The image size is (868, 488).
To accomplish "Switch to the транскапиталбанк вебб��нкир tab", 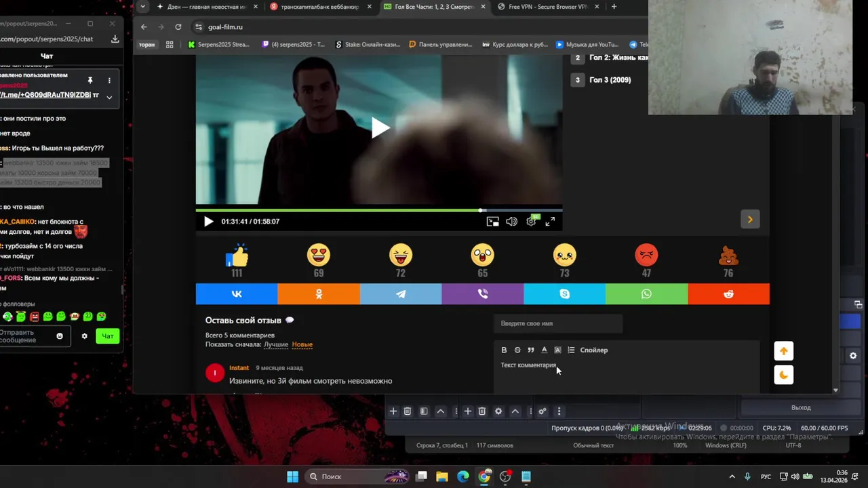I will (319, 7).
